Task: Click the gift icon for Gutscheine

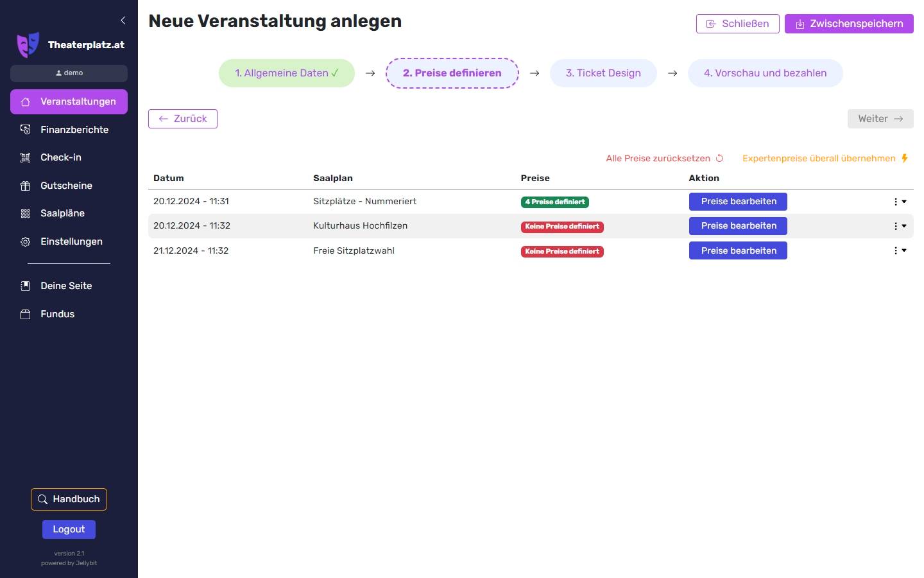Action: click(26, 186)
